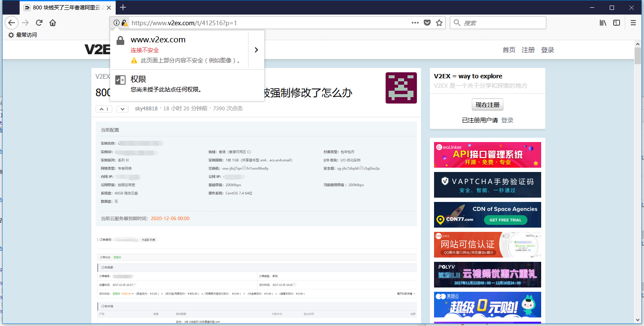
Task: Toggle the sidebar view button
Action: (x=617, y=23)
